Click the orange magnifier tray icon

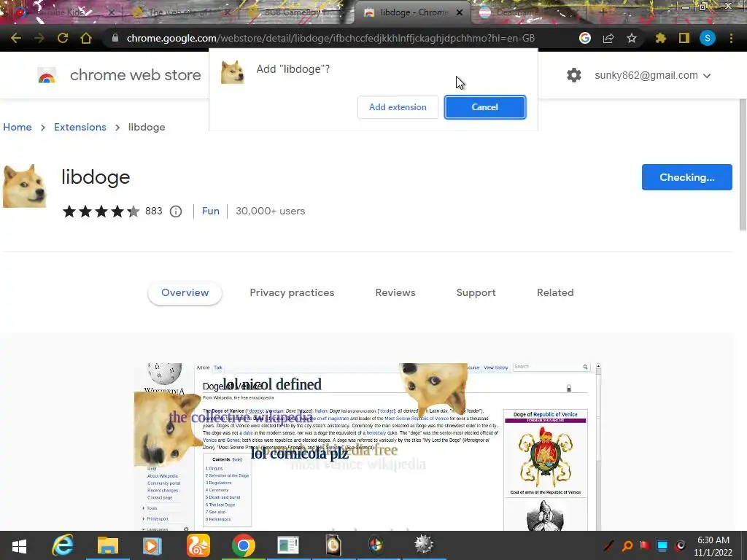click(627, 545)
